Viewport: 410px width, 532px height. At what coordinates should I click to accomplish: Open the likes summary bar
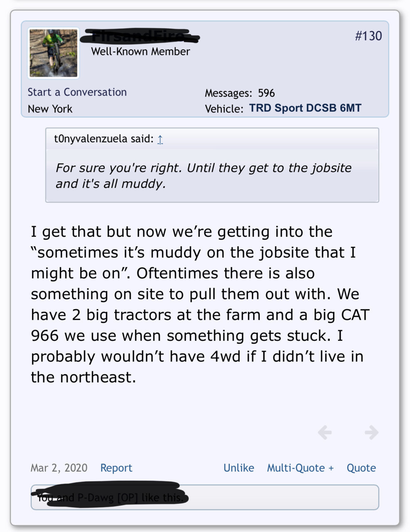click(x=205, y=497)
